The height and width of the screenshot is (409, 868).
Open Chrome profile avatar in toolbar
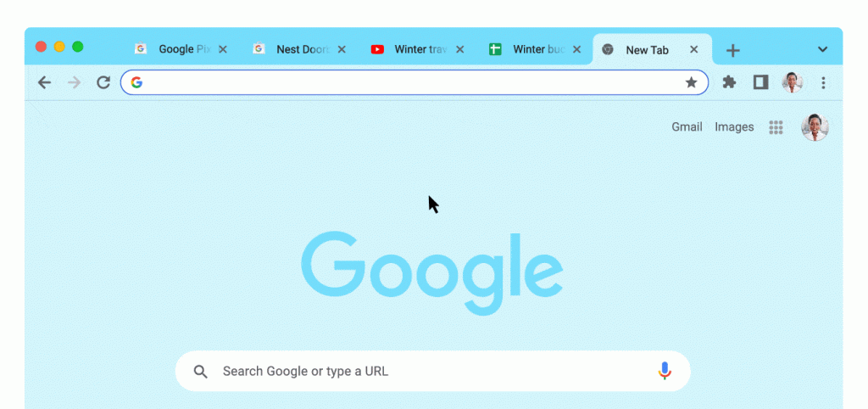[793, 82]
